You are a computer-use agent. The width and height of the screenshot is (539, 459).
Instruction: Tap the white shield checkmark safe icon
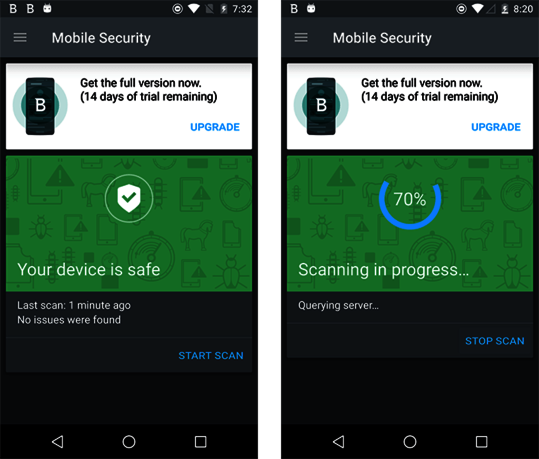click(x=129, y=198)
